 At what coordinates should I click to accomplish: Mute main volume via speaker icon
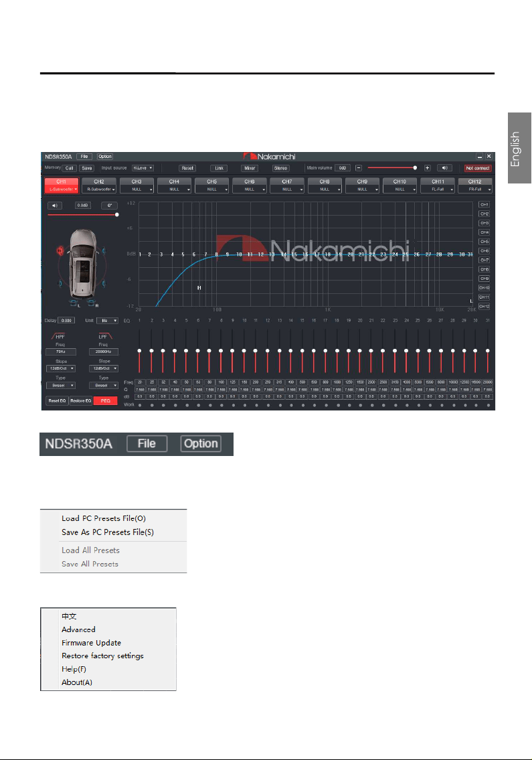pos(444,168)
